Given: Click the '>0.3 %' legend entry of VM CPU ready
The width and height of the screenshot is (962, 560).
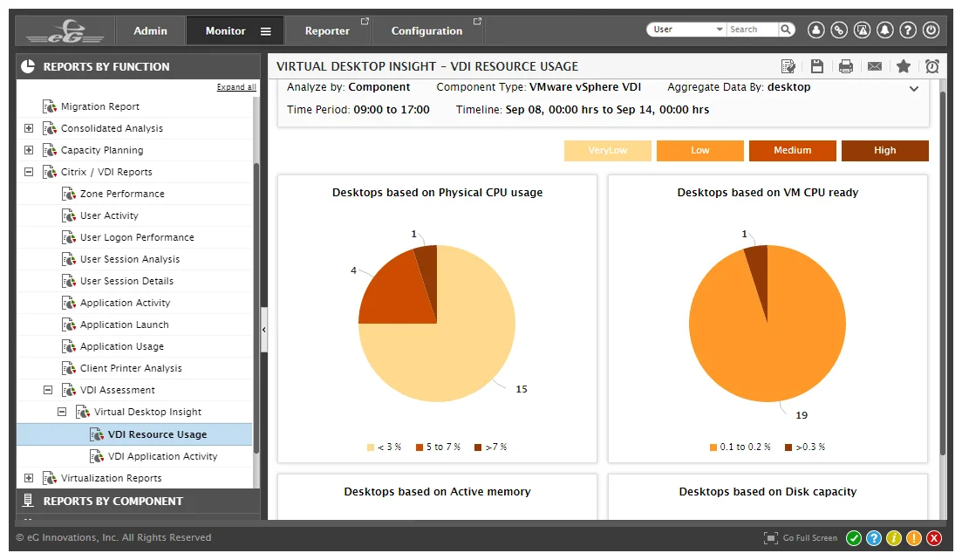Looking at the screenshot, I should tap(805, 447).
